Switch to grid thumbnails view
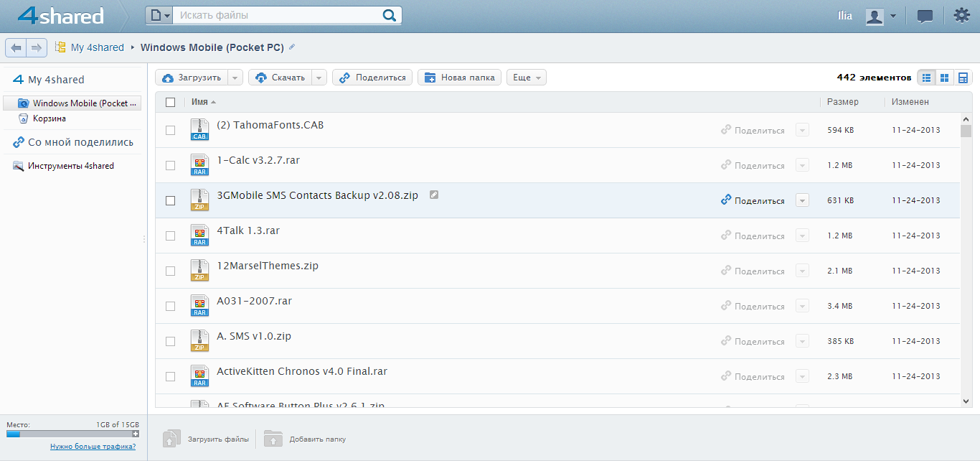The image size is (980, 461). 945,78
